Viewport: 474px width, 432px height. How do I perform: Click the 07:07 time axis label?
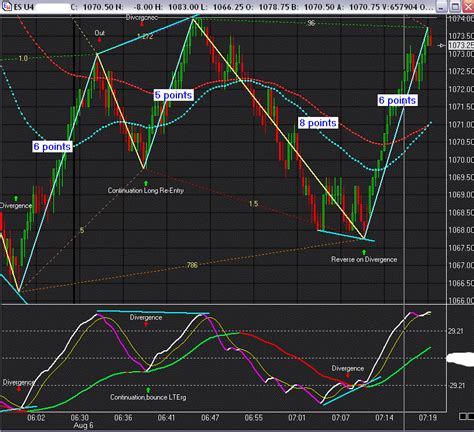341,417
